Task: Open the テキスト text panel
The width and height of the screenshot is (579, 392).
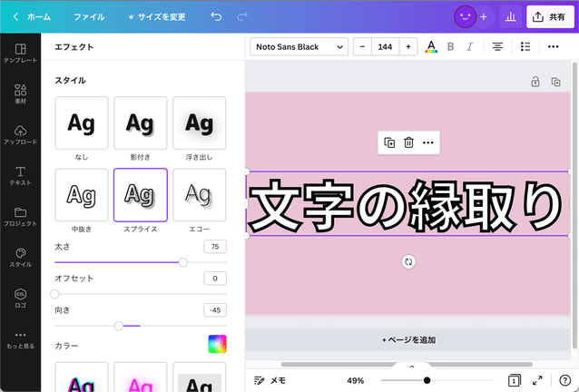Action: [x=20, y=176]
